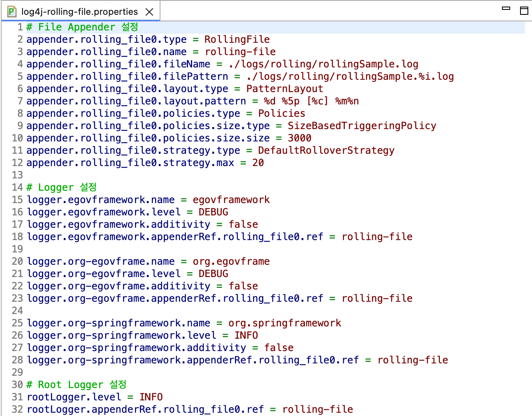532x416 pixels.
Task: Click the strategy max value 20
Action: pyautogui.click(x=258, y=163)
